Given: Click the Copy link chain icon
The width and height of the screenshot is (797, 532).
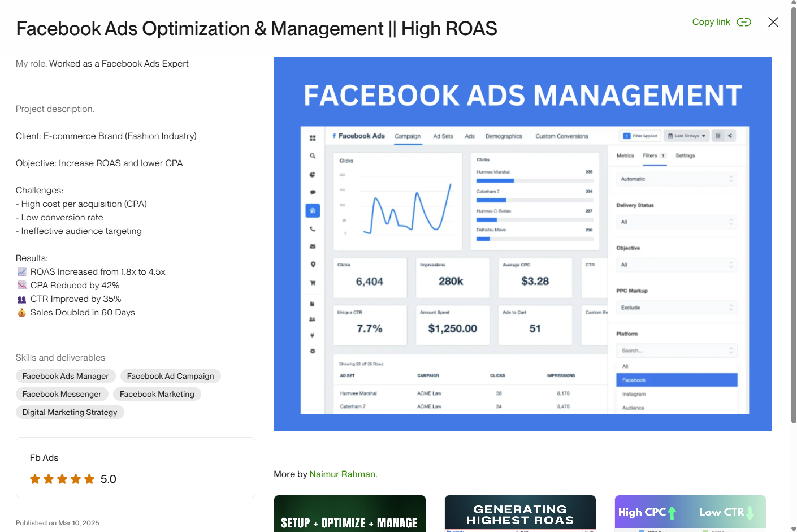Looking at the screenshot, I should (x=744, y=22).
